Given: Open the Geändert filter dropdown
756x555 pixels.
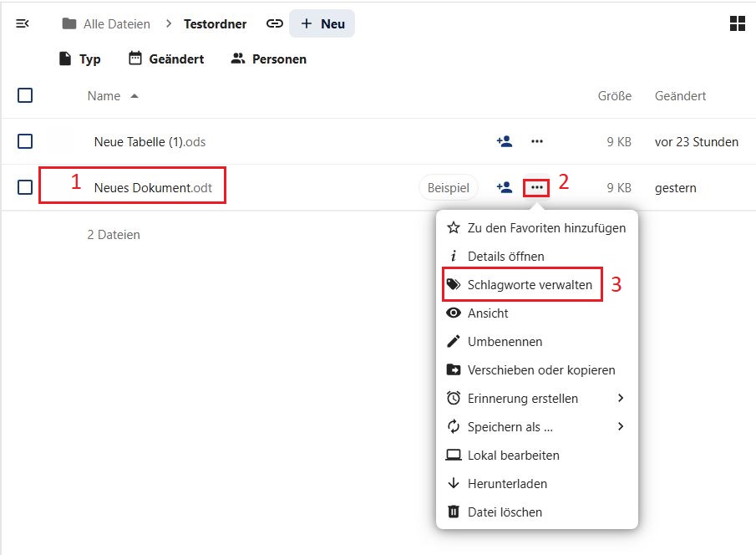Looking at the screenshot, I should coord(166,59).
